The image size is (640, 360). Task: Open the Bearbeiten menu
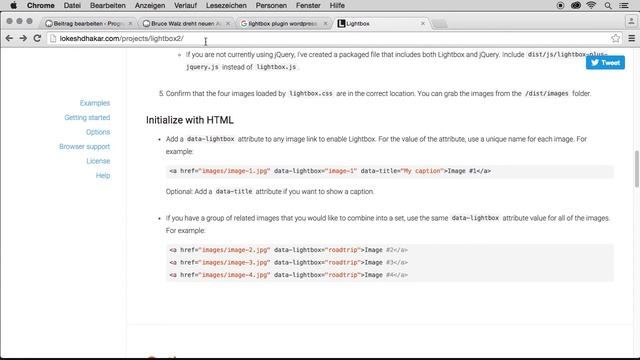pyautogui.click(x=108, y=5)
